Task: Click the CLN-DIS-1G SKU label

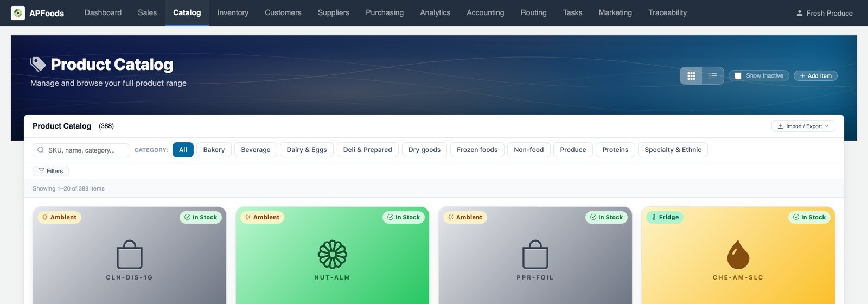Action: (130, 277)
